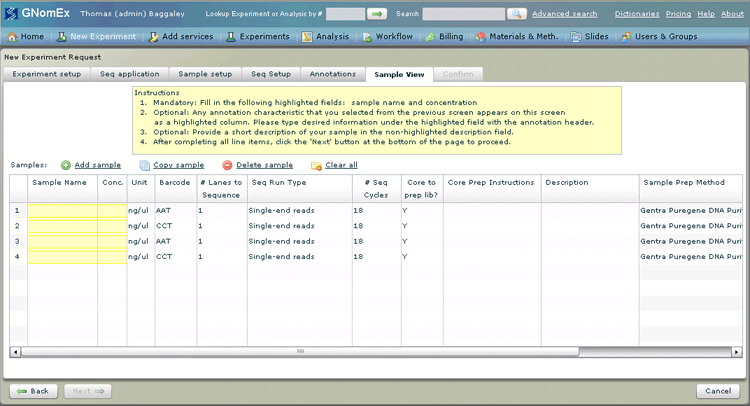The image size is (750, 406).
Task: Select row number 2 in table
Action: pyautogui.click(x=17, y=226)
